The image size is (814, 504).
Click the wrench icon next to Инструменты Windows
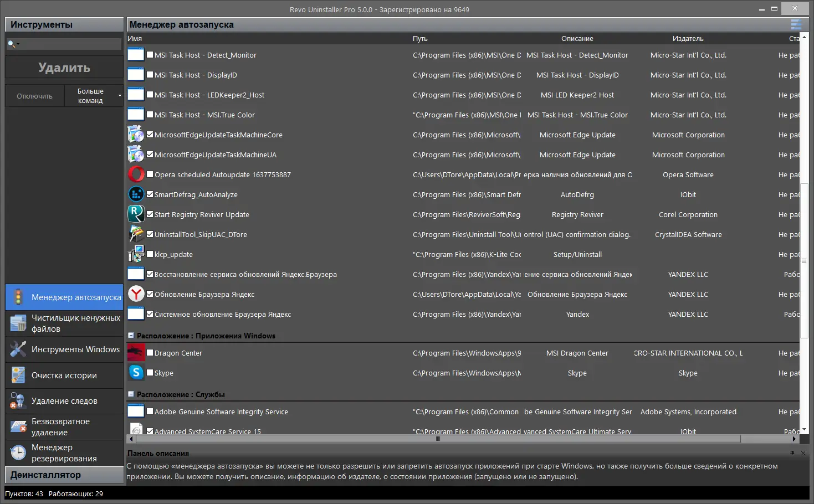[17, 349]
